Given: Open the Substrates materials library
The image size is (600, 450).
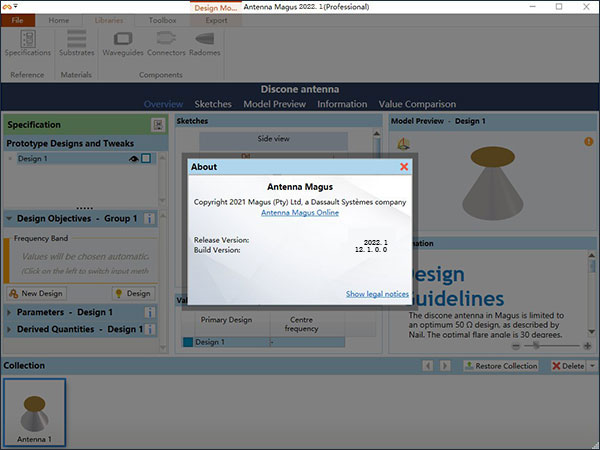Looking at the screenshot, I should tap(77, 44).
